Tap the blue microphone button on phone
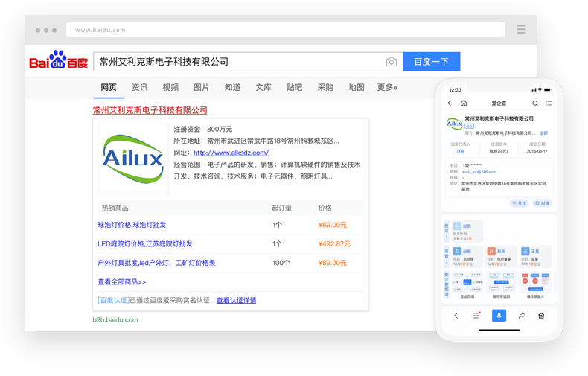 (499, 316)
